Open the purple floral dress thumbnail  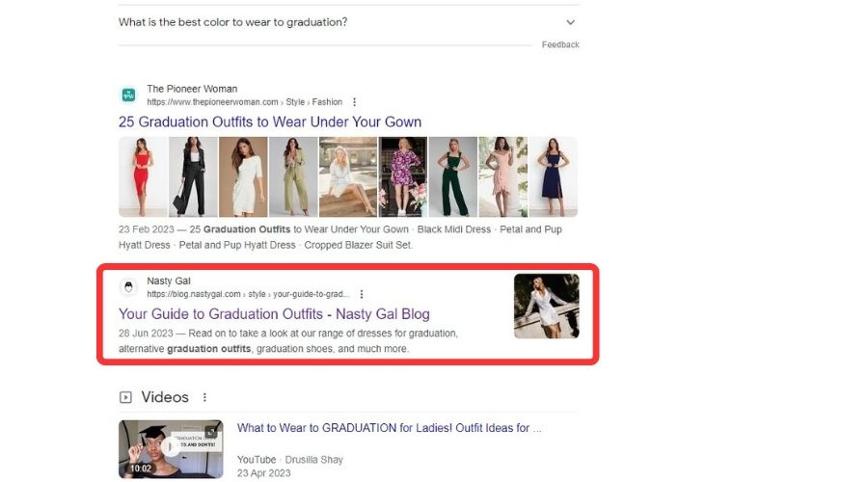(403, 176)
